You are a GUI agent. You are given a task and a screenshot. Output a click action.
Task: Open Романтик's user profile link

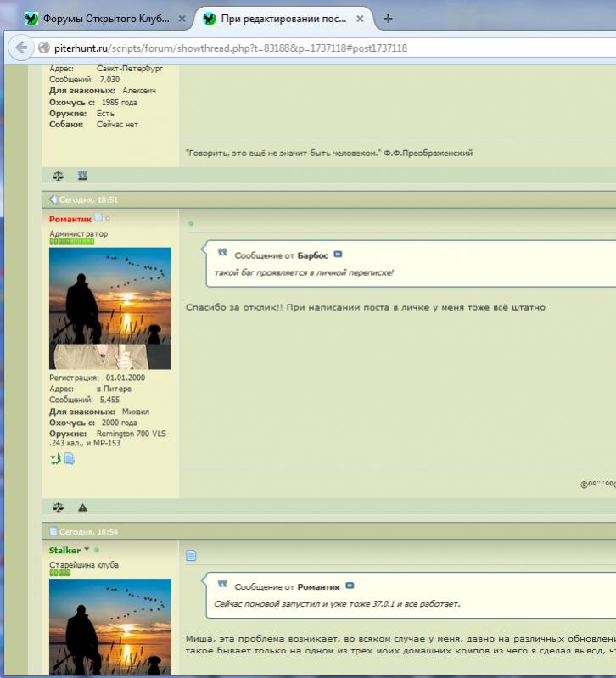70,219
